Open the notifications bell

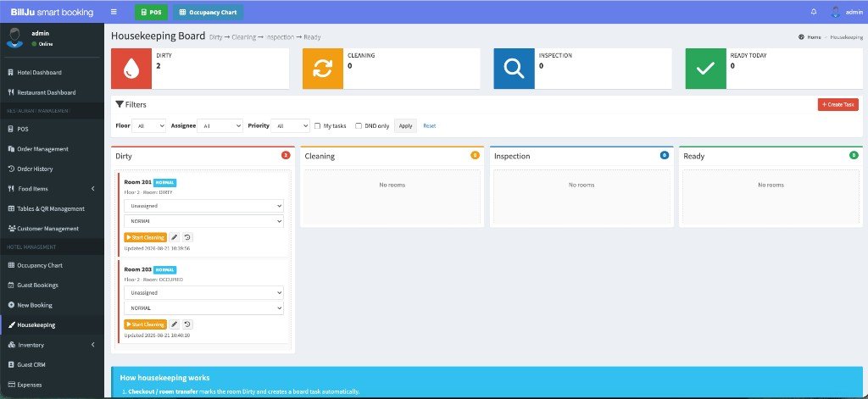[x=813, y=12]
